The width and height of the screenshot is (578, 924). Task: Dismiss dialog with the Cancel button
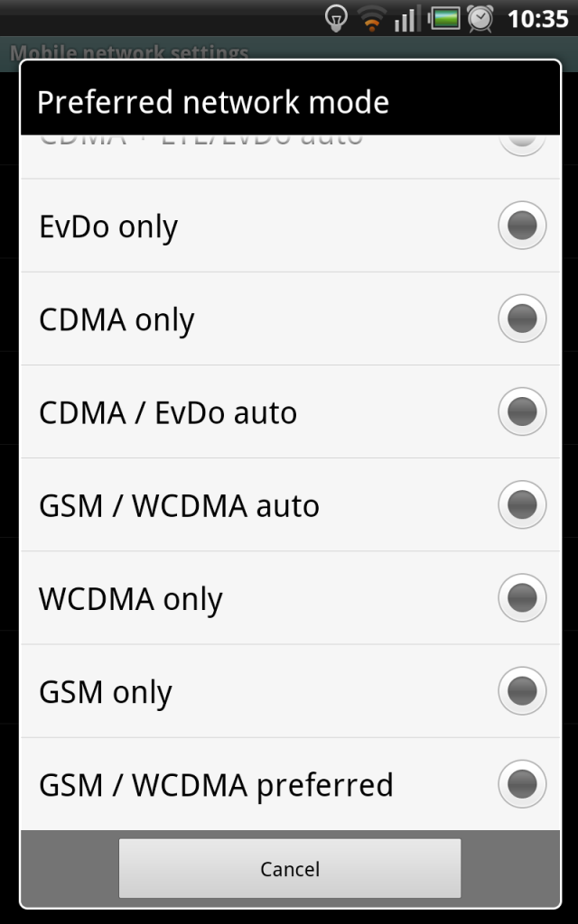pyautogui.click(x=290, y=869)
